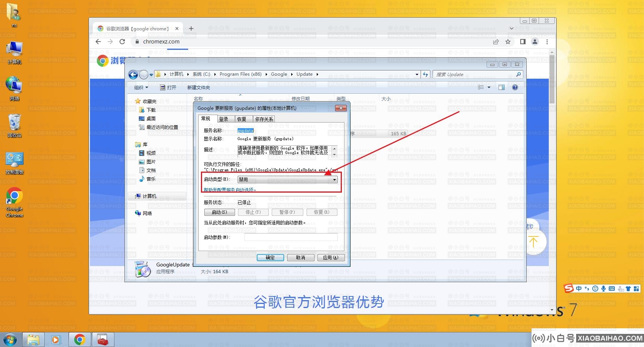Click the Explorer search magnifier icon
This screenshot has width=644, height=347.
(518, 75)
